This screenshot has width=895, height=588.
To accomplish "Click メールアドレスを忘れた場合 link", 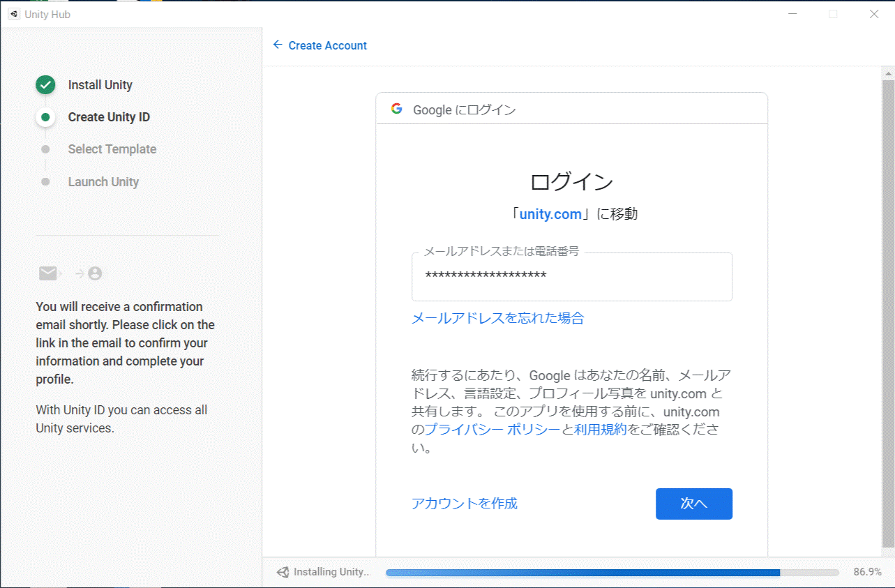I will [x=497, y=317].
